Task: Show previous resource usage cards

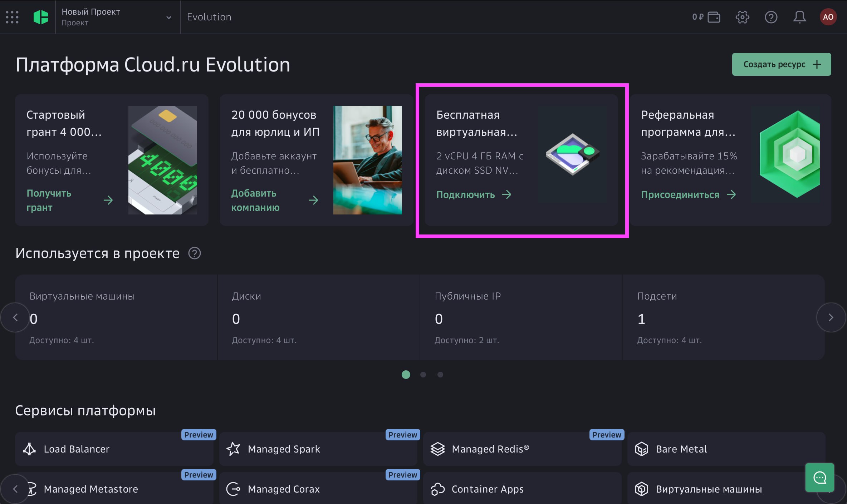Action: [15, 317]
